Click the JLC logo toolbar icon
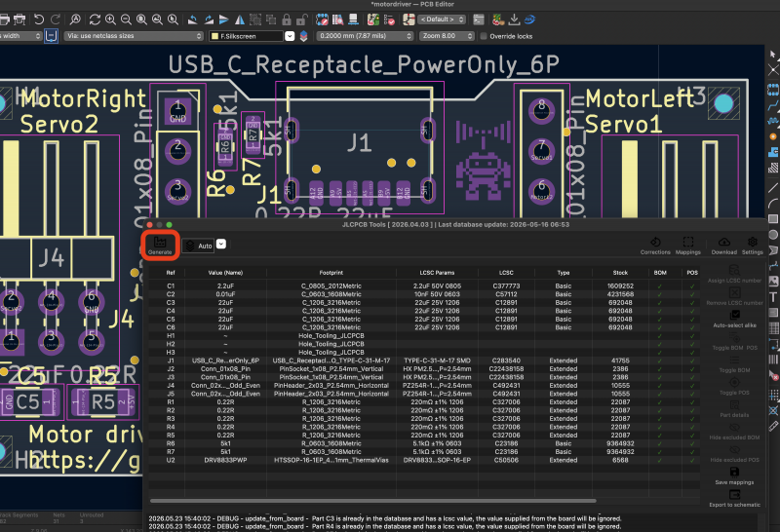 (529, 19)
